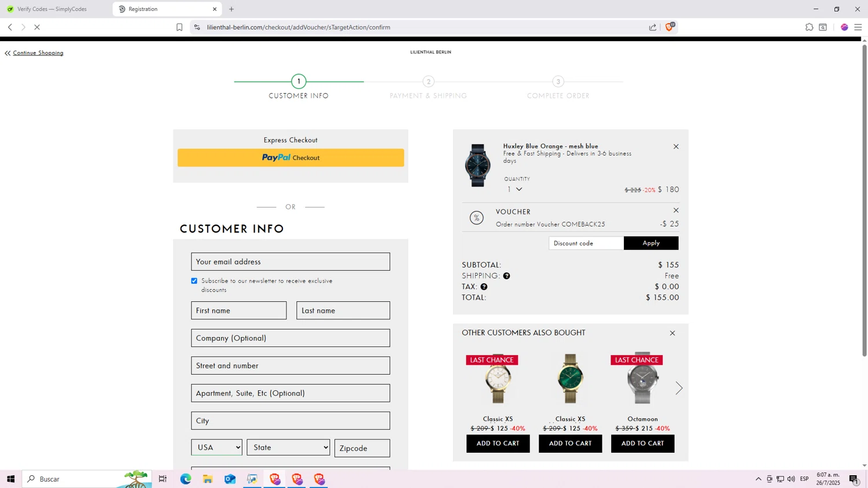
Task: Bookmark this page icon
Action: (179, 27)
